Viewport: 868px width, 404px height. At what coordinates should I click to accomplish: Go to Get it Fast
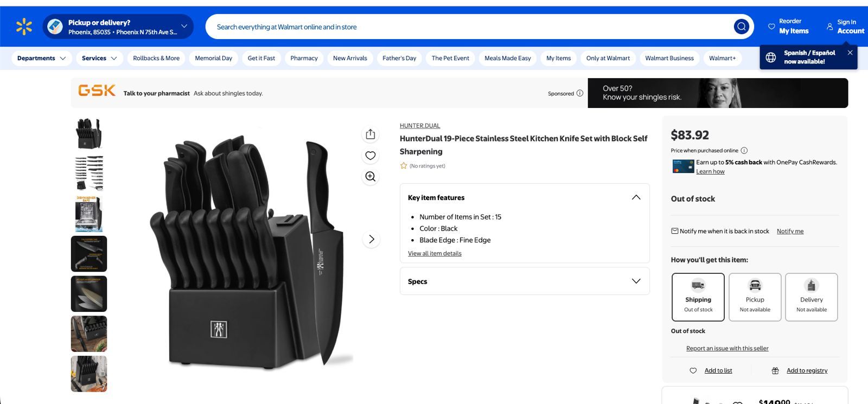(261, 59)
